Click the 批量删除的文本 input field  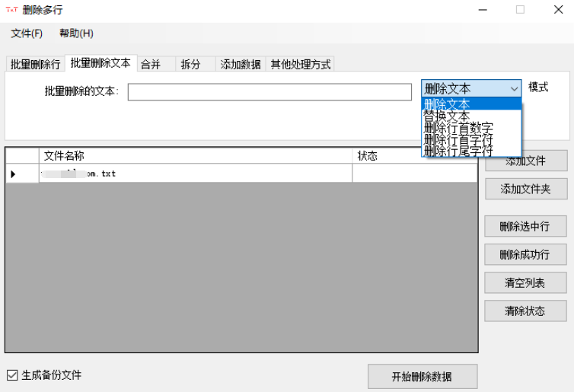point(269,92)
